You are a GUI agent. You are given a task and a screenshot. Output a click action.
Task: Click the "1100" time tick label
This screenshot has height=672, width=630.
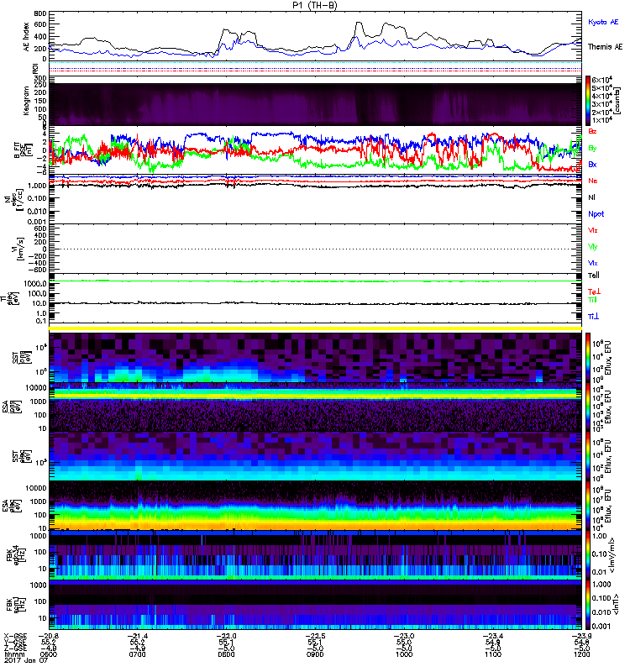pyautogui.click(x=493, y=654)
